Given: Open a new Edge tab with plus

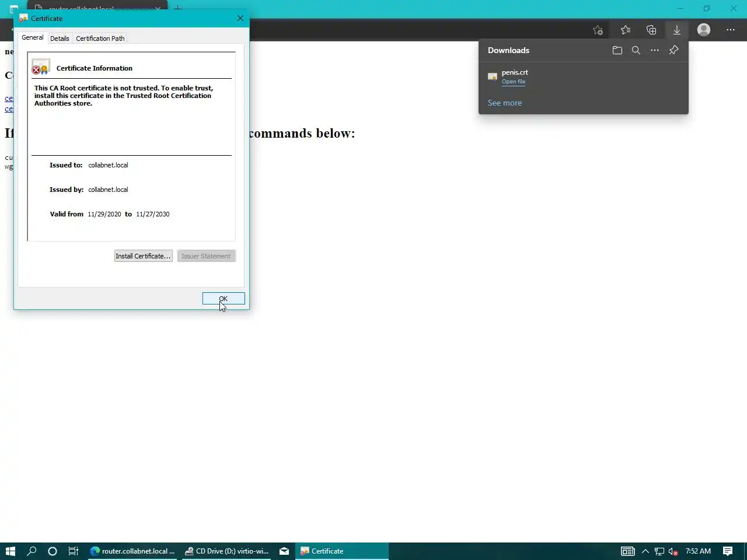Looking at the screenshot, I should [178, 8].
